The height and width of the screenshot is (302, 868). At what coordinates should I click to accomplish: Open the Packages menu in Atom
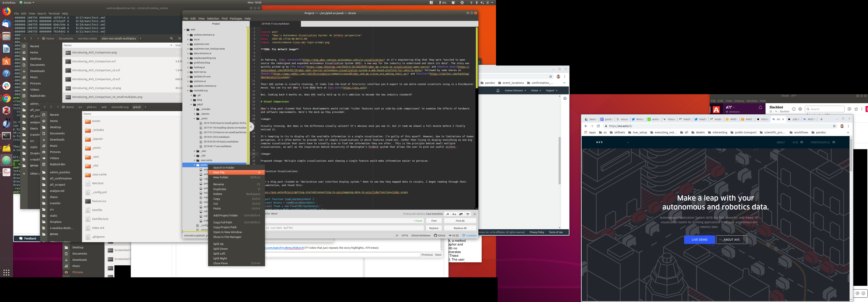point(236,19)
